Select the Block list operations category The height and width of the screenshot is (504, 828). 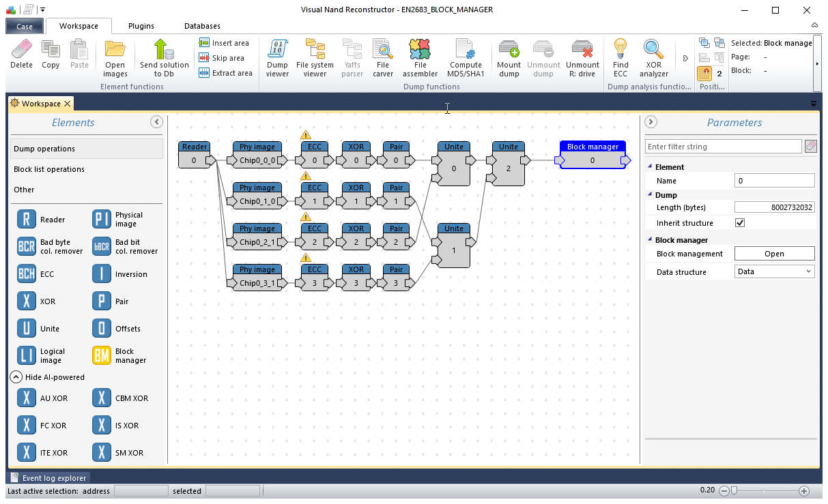point(87,169)
